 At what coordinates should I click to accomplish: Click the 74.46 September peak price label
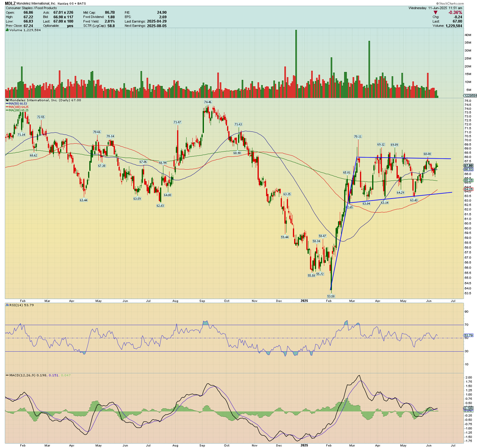[x=208, y=102]
